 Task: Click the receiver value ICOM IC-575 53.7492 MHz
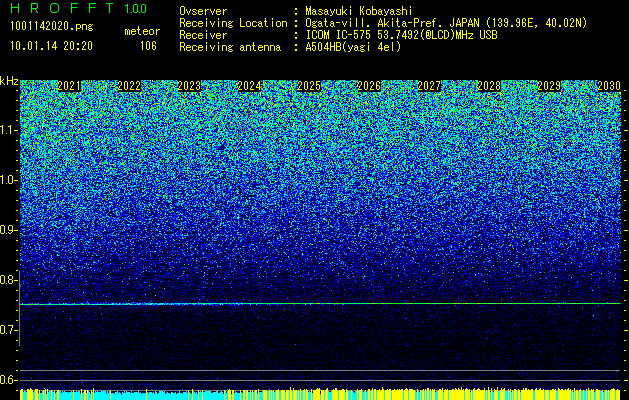point(401,35)
